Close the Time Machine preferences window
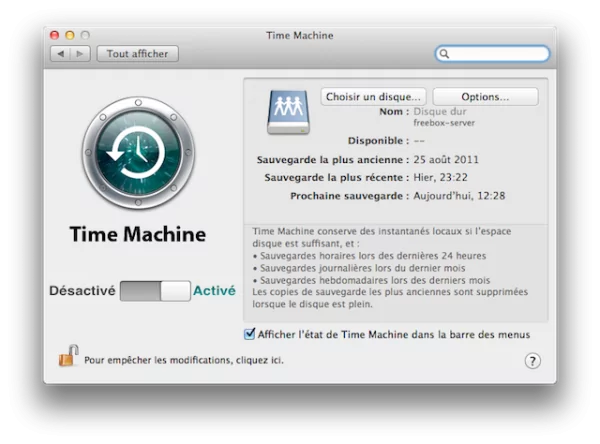Image resolution: width=600 pixels, height=444 pixels. tap(54, 35)
